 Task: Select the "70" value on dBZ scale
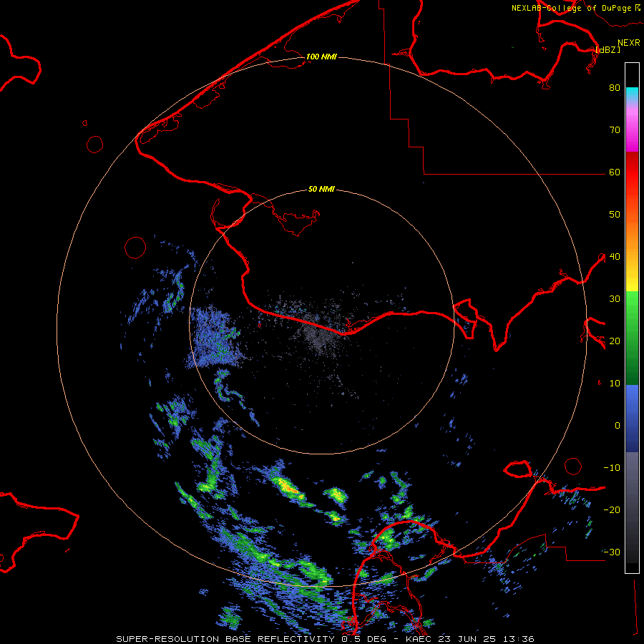pos(615,130)
